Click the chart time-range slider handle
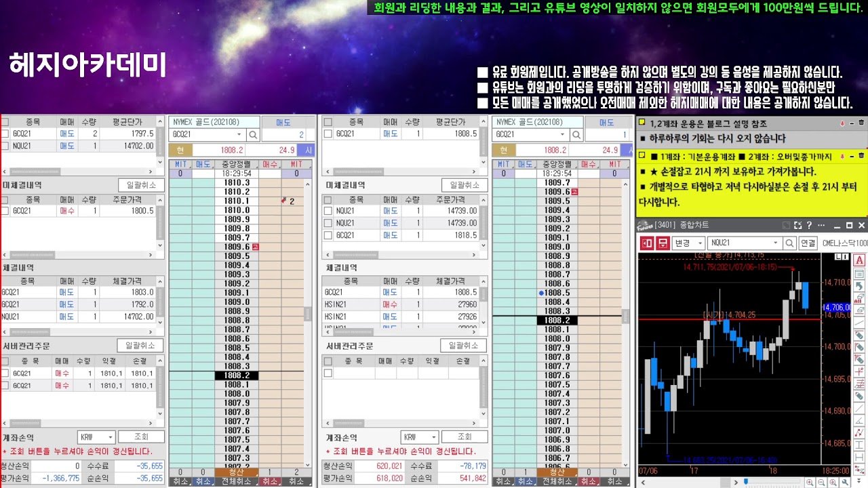 click(x=745, y=482)
